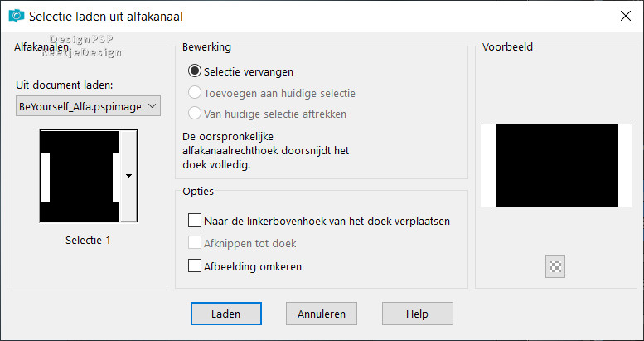644x341 pixels.
Task: Choose Van huidige selectie aftrekken option
Action: (x=196, y=114)
